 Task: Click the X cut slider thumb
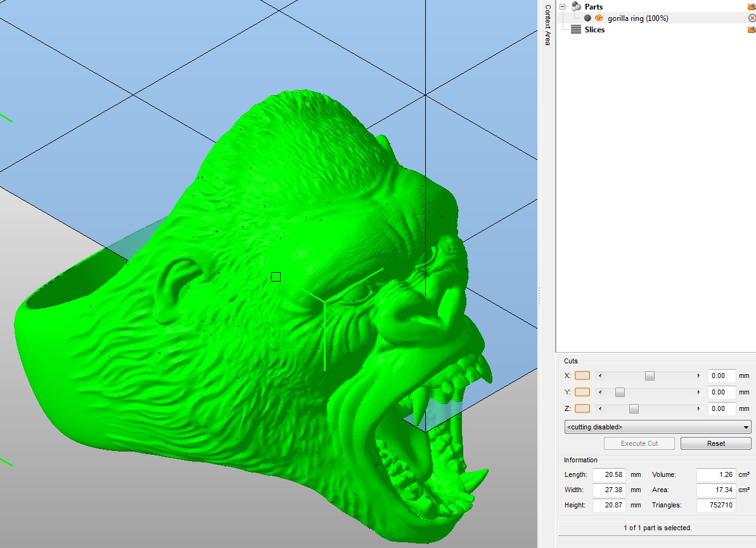pyautogui.click(x=650, y=375)
